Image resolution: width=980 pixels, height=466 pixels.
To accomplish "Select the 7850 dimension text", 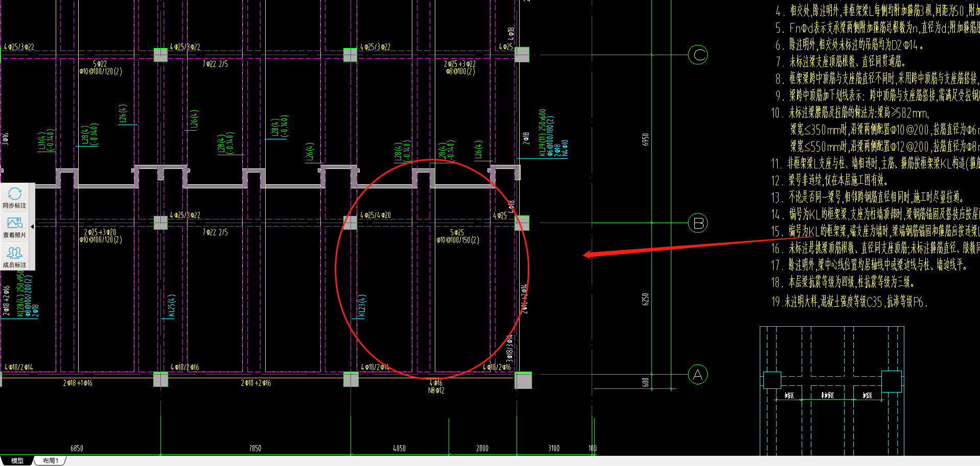I will click(x=255, y=448).
